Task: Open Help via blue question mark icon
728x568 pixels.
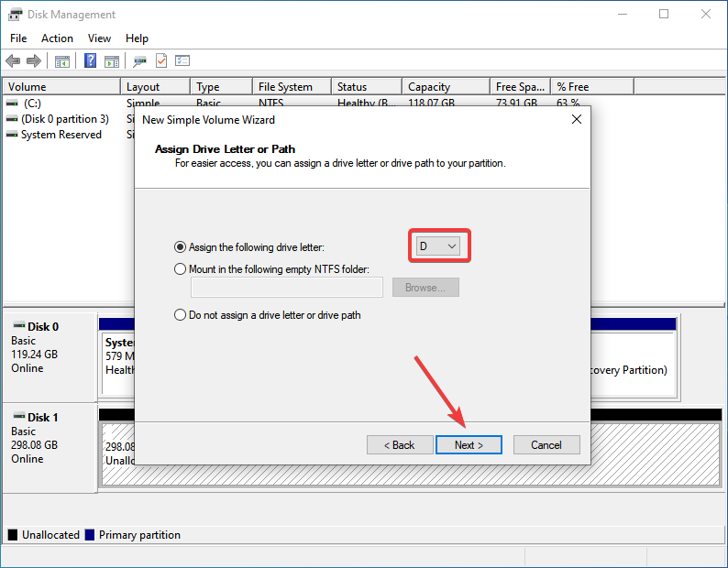Action: (x=90, y=60)
